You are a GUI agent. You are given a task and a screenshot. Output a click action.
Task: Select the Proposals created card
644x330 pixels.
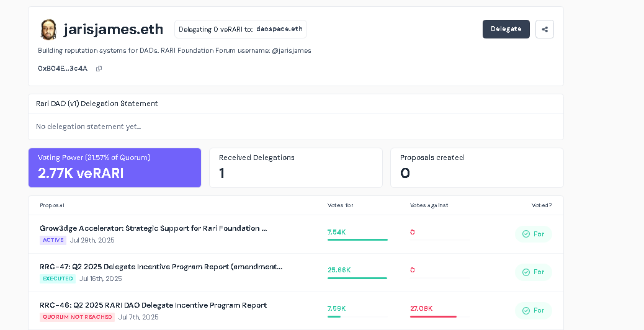[477, 168]
